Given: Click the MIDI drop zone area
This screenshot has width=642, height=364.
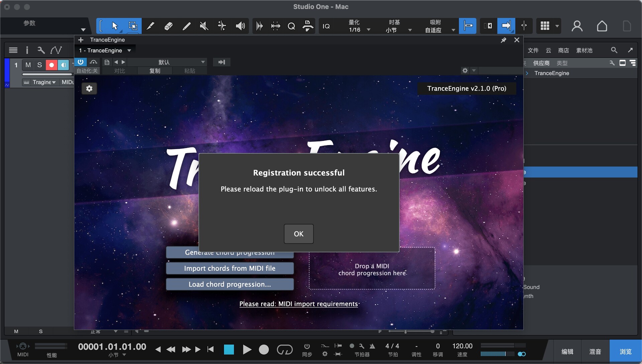Looking at the screenshot, I should [x=372, y=268].
